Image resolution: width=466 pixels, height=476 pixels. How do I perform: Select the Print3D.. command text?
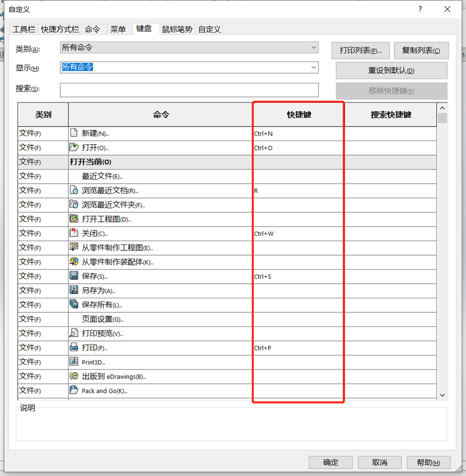click(93, 362)
